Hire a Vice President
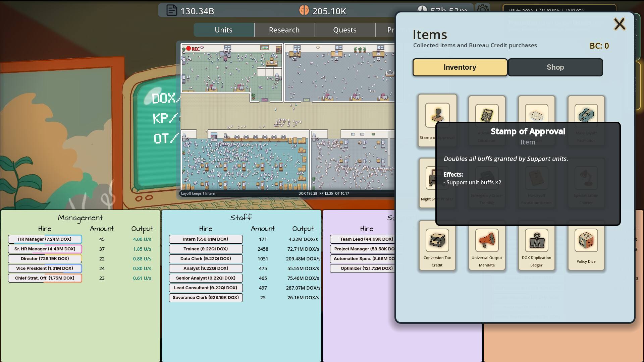 click(x=45, y=268)
